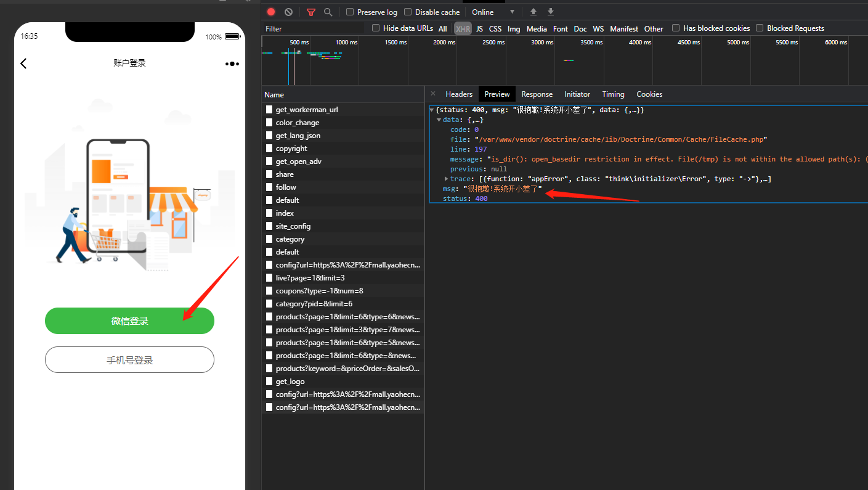Image resolution: width=868 pixels, height=490 pixels.
Task: Select the products?keyword= request
Action: [x=343, y=368]
